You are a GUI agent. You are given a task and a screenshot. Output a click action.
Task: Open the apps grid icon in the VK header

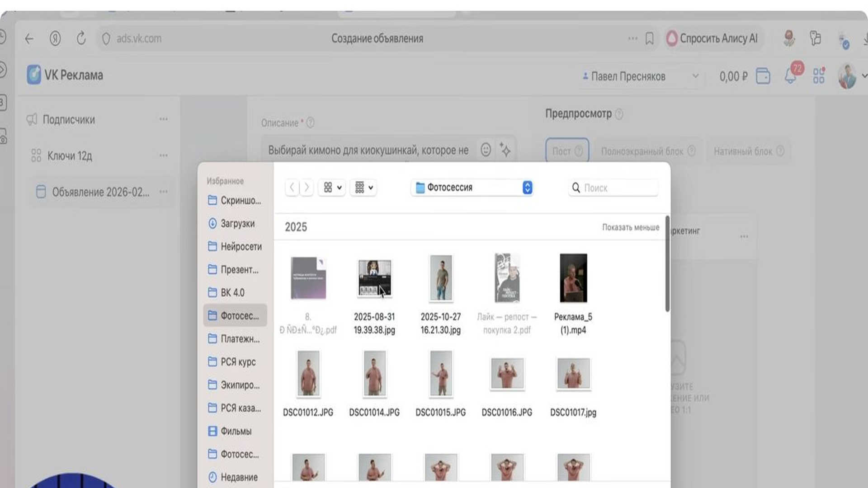coord(819,76)
